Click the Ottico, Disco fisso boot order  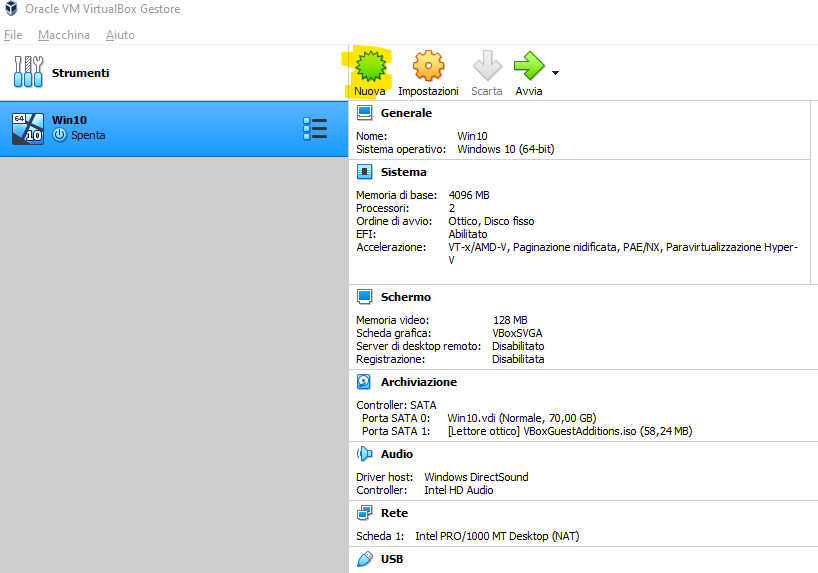(491, 221)
